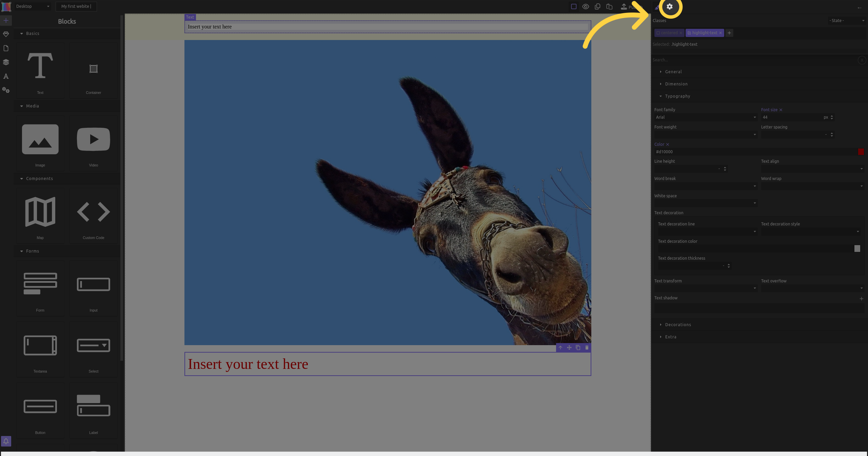Open the Settings gear tab in top bar

(x=670, y=6)
